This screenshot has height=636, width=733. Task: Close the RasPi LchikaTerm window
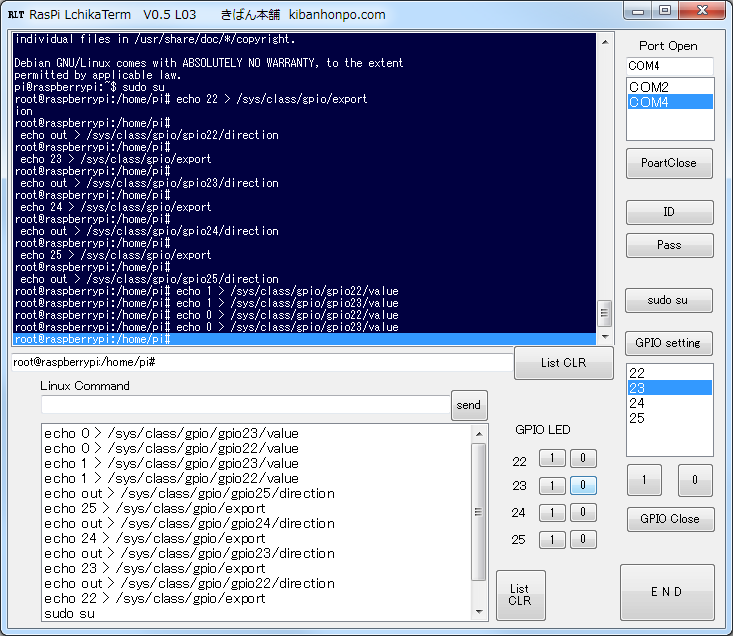click(x=702, y=11)
